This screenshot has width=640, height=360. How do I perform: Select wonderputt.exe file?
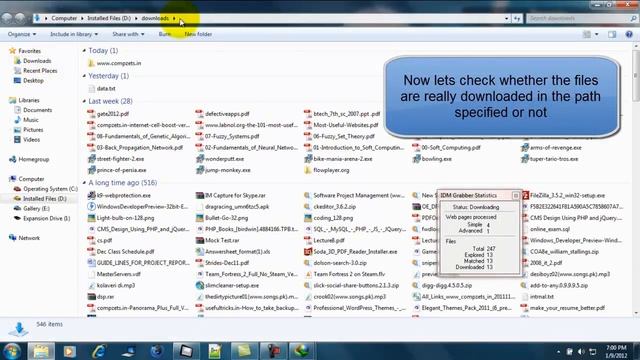[x=220, y=159]
